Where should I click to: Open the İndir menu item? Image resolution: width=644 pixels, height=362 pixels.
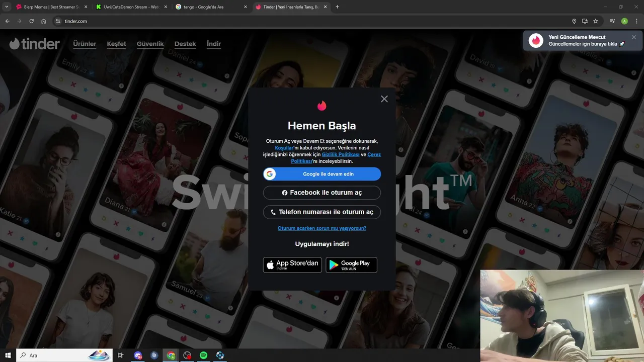pyautogui.click(x=214, y=44)
